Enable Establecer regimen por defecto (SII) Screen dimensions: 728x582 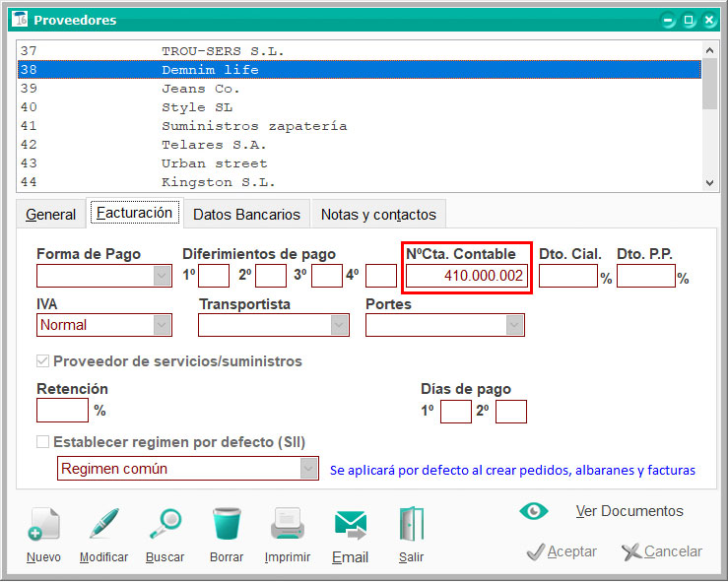click(42, 442)
